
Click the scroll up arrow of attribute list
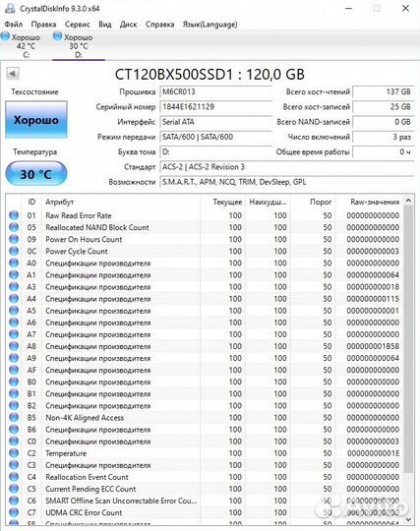(x=408, y=201)
